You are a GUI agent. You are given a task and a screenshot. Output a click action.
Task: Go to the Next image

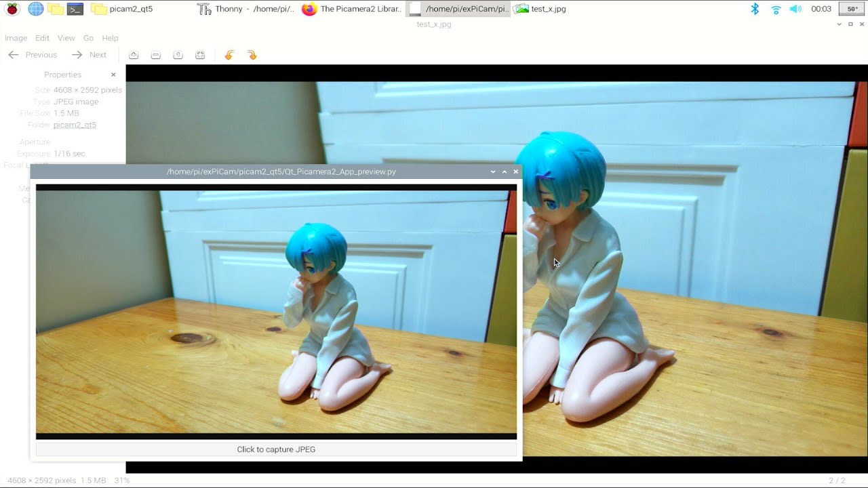tap(90, 55)
